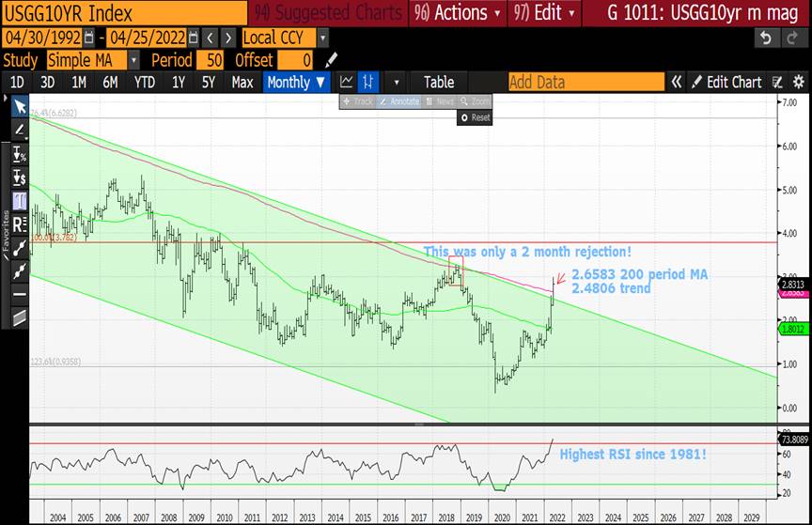Expand the Simple MA study dropdown
This screenshot has width=812, height=525.
click(x=133, y=60)
